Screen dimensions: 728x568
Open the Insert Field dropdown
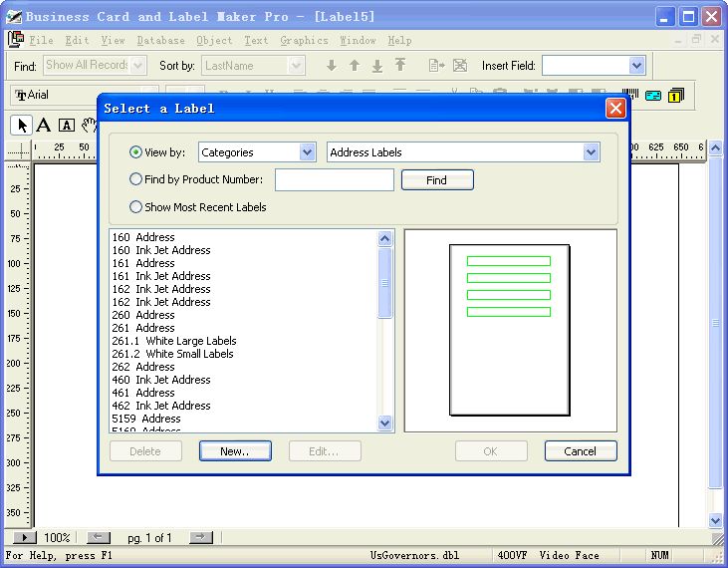point(637,66)
